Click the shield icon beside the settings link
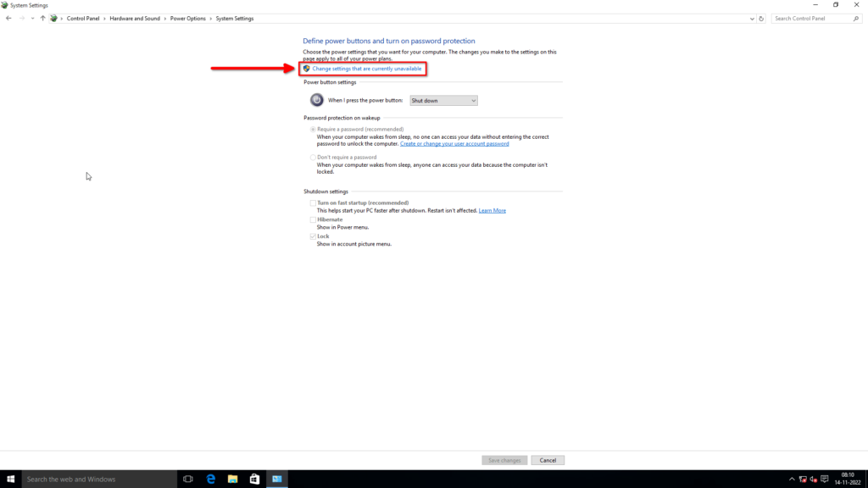The height and width of the screenshot is (488, 868). pos(307,68)
